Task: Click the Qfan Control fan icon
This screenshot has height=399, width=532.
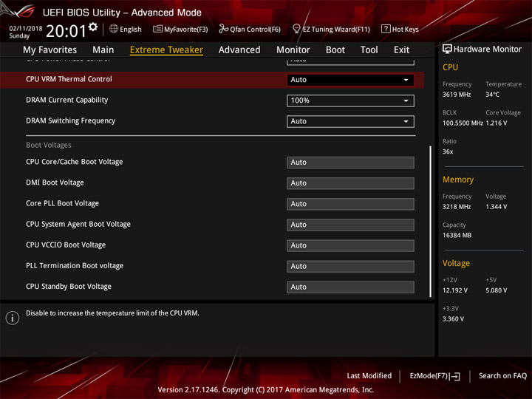Action: tap(223, 29)
